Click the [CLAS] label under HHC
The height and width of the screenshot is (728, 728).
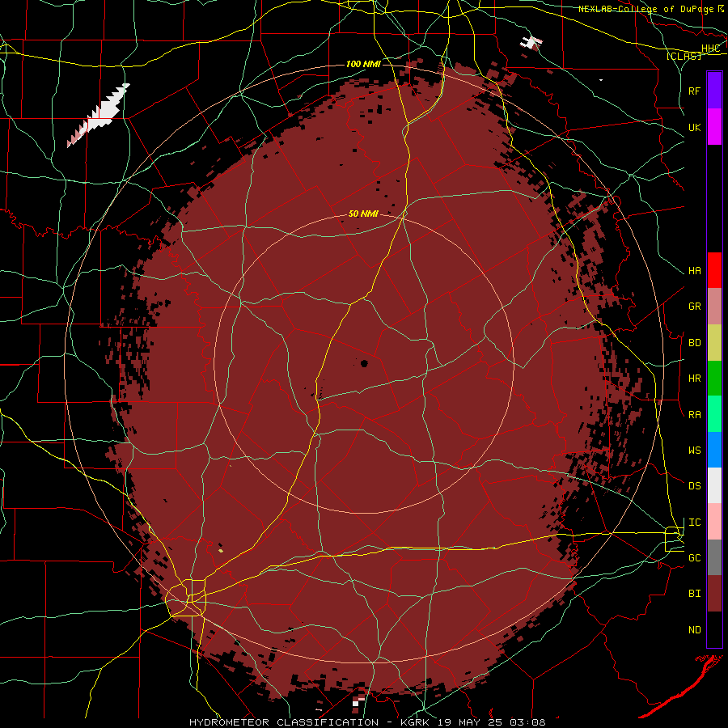click(x=684, y=56)
